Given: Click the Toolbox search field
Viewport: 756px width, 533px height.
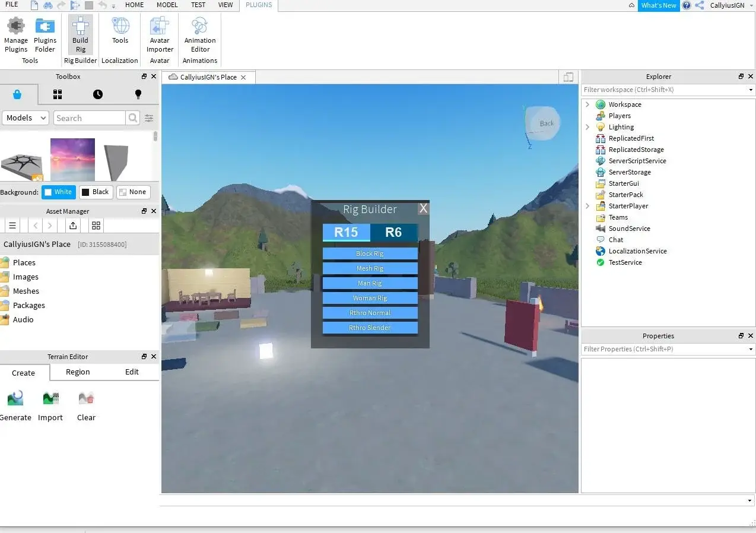Looking at the screenshot, I should pos(90,118).
